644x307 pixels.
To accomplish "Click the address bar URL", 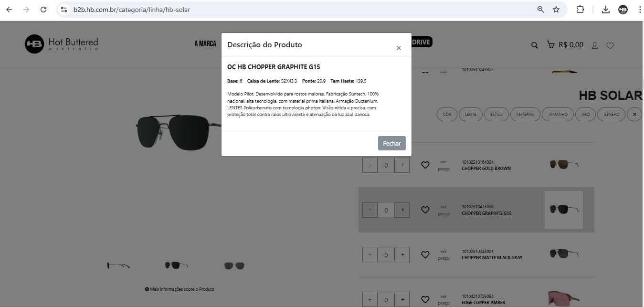I will [132, 10].
